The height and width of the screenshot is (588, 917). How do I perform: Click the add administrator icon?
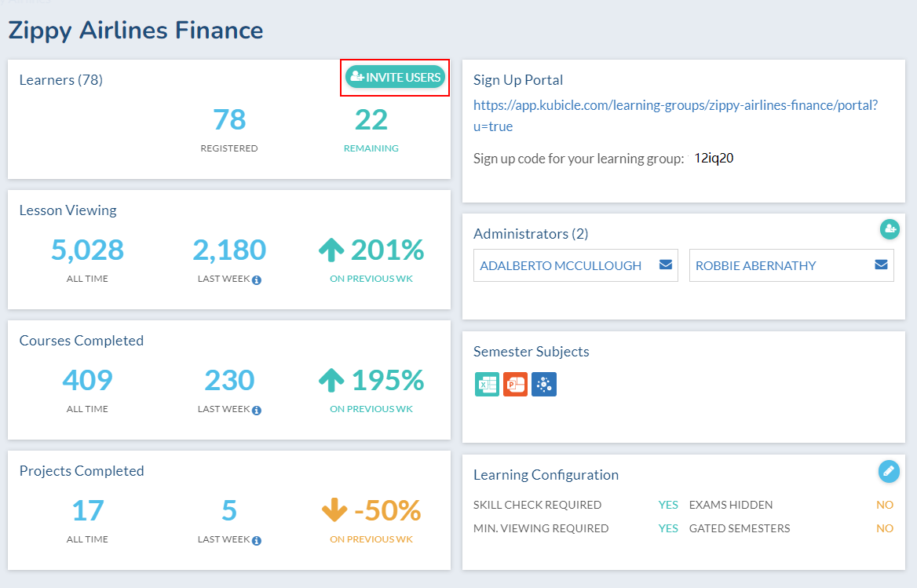coord(890,229)
